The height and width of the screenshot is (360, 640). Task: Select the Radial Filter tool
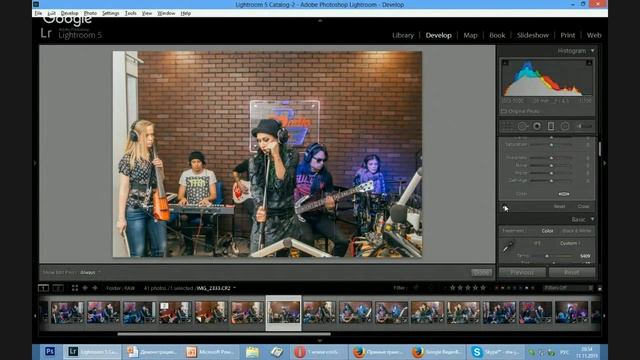pyautogui.click(x=565, y=127)
